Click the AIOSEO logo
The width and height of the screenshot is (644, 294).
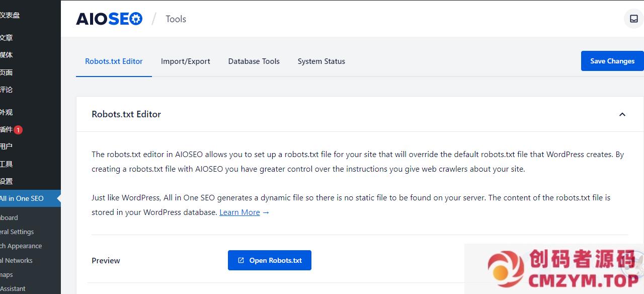pyautogui.click(x=109, y=19)
